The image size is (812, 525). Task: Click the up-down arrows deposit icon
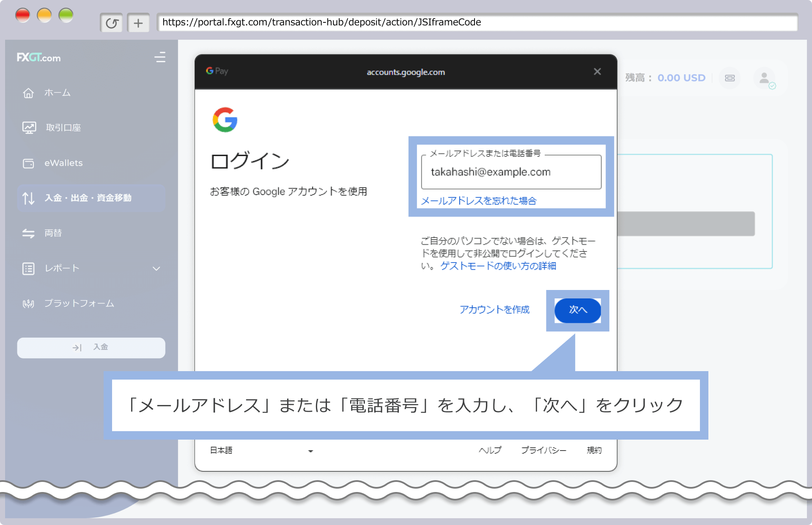tap(28, 198)
